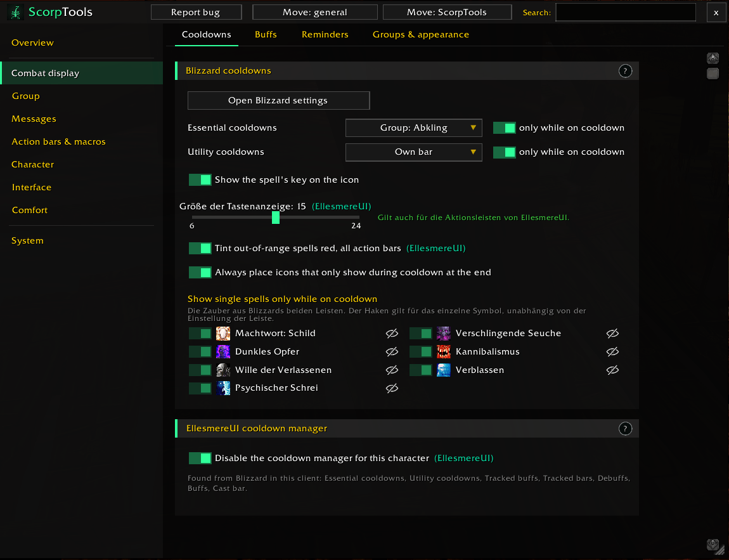Open the Interface sidebar section

[x=32, y=188]
